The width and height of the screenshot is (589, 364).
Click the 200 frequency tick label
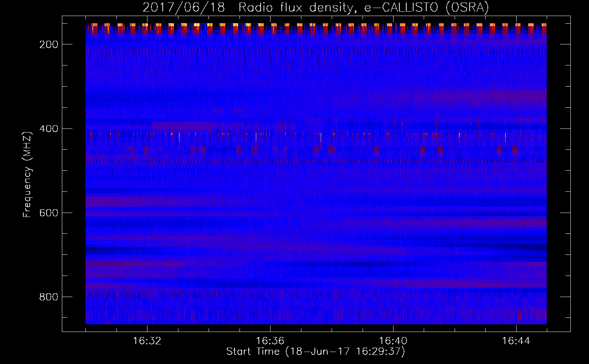[x=49, y=44]
